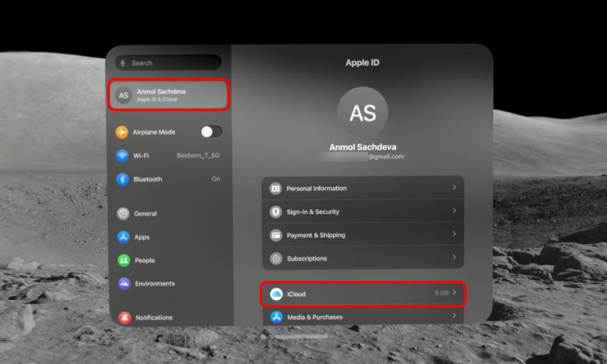Open Wi-Fi settings label
The image size is (607, 364).
click(x=141, y=156)
